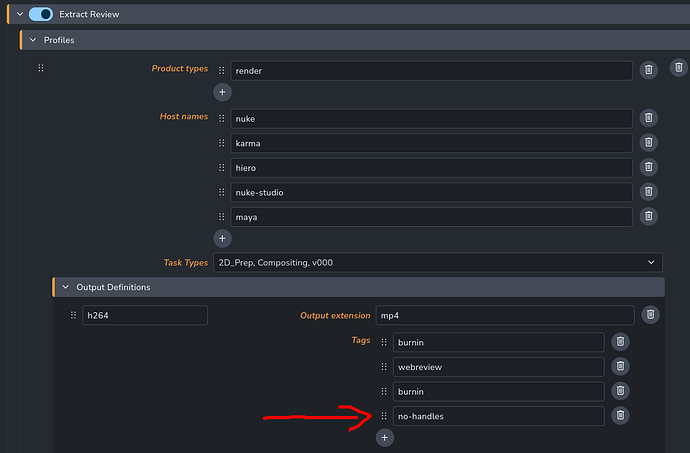The width and height of the screenshot is (690, 453).
Task: Click the h264 output definition name field
Action: 144,315
